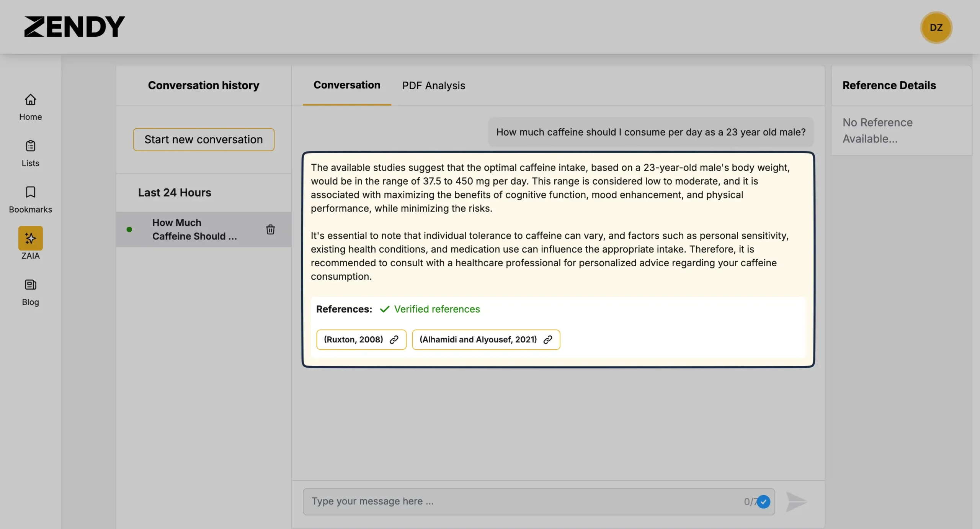Open the Alhamidi and Alyousef, 2021 reference
Screen dimensions: 980x529
coord(486,340)
